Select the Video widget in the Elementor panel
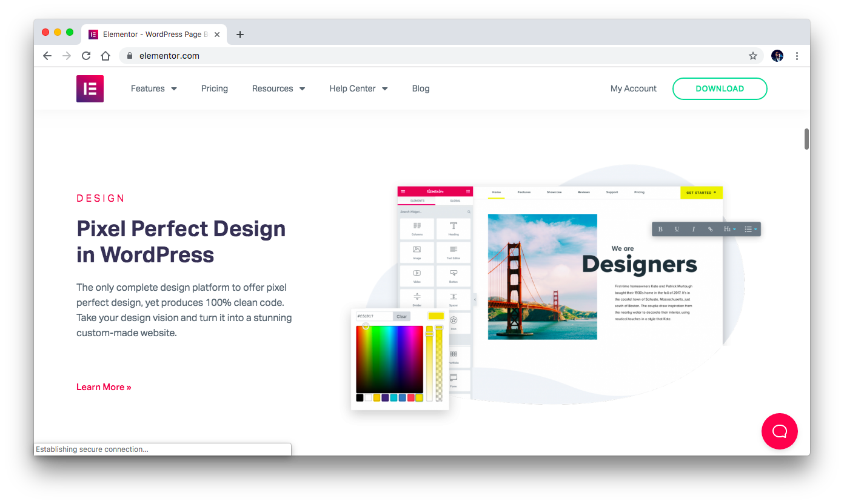 tap(417, 276)
